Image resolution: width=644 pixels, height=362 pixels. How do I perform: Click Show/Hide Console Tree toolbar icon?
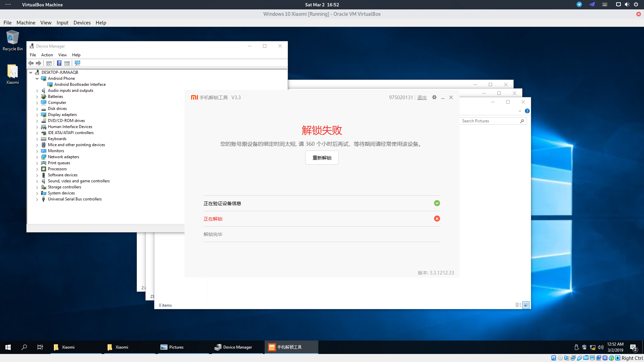tap(49, 63)
